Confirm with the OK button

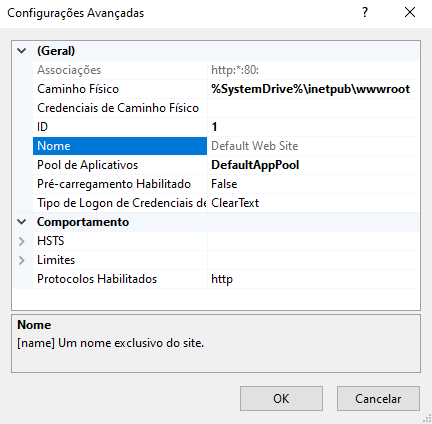pos(281,399)
